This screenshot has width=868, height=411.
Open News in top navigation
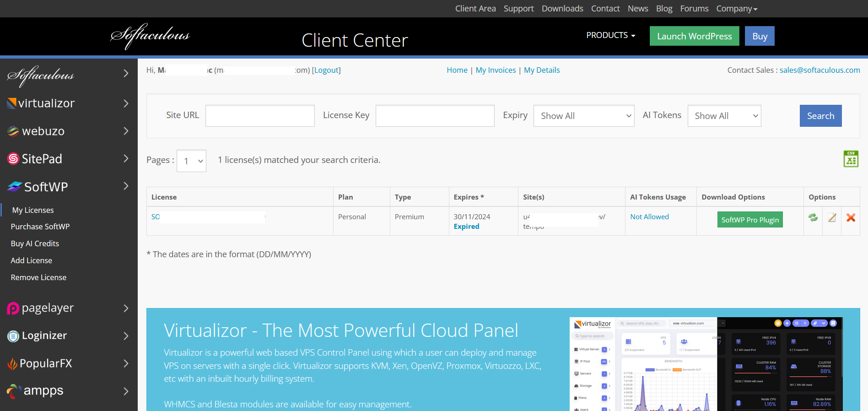click(638, 9)
